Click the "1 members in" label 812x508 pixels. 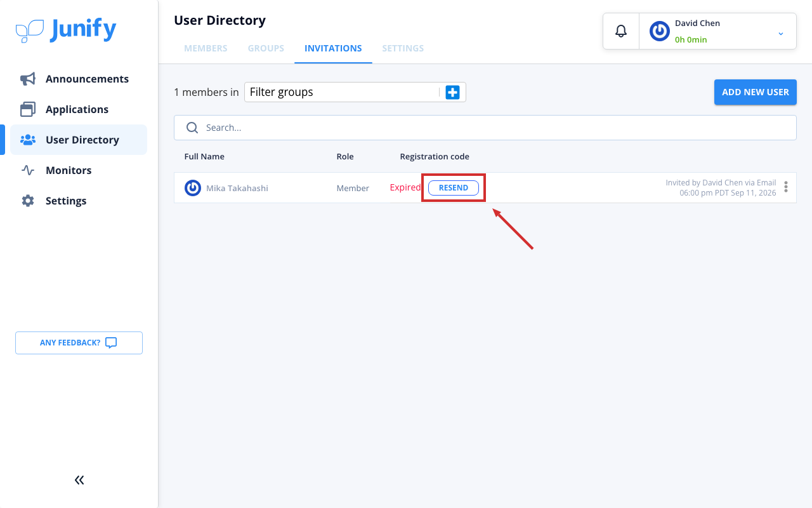206,92
